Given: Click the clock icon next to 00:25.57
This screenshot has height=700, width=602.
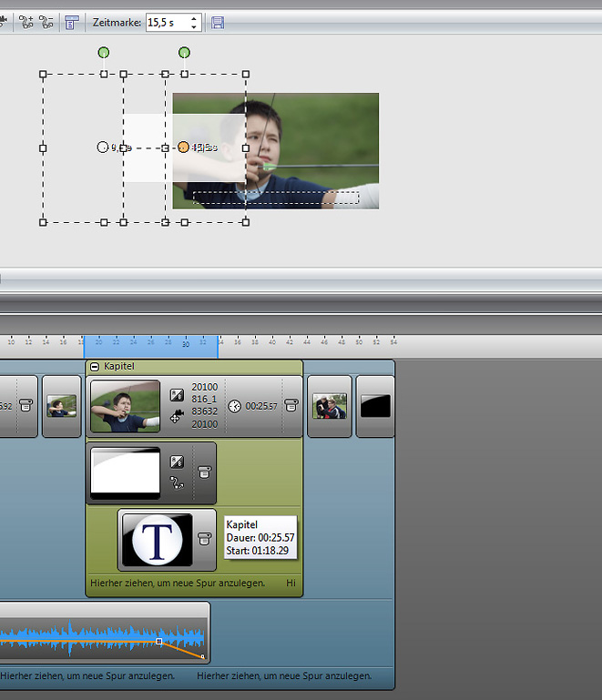Looking at the screenshot, I should click(234, 406).
